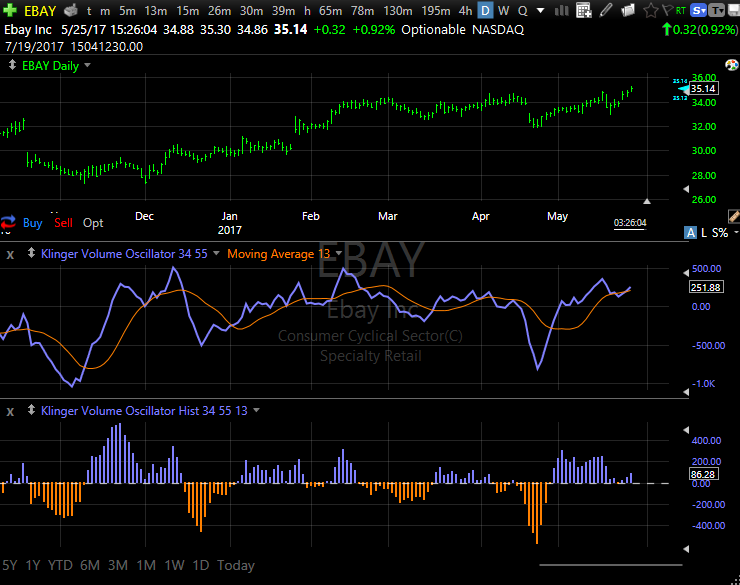740x585 pixels.
Task: Click move handle of Klinger Volume Oscillator 34 55
Action: (x=31, y=253)
